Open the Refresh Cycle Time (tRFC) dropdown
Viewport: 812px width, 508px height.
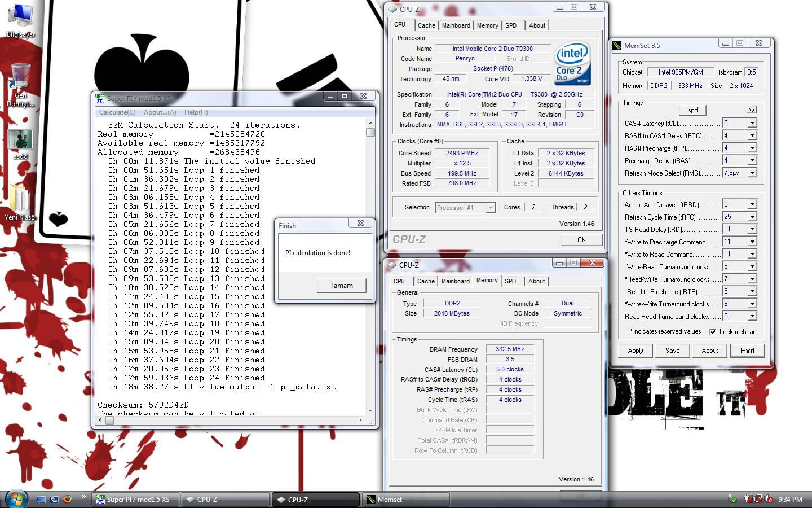(x=752, y=217)
